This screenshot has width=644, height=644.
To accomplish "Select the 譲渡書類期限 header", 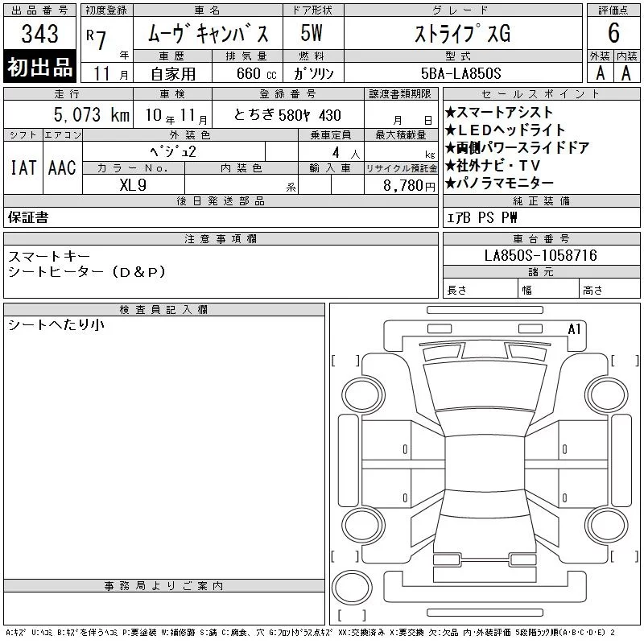I will pyautogui.click(x=400, y=93).
